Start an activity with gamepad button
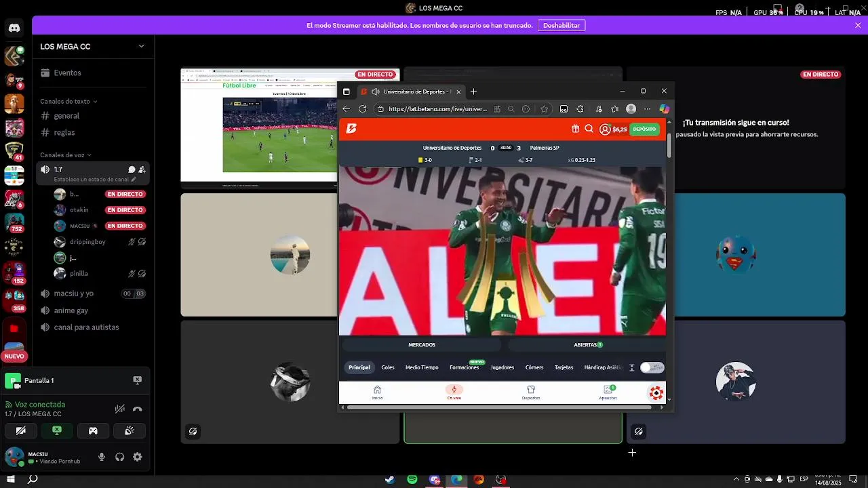The height and width of the screenshot is (488, 868). click(93, 430)
